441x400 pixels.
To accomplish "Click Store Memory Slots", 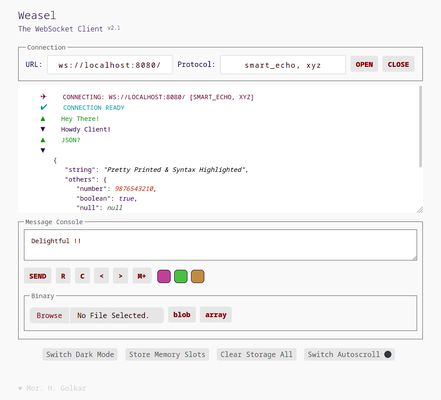I will (167, 354).
